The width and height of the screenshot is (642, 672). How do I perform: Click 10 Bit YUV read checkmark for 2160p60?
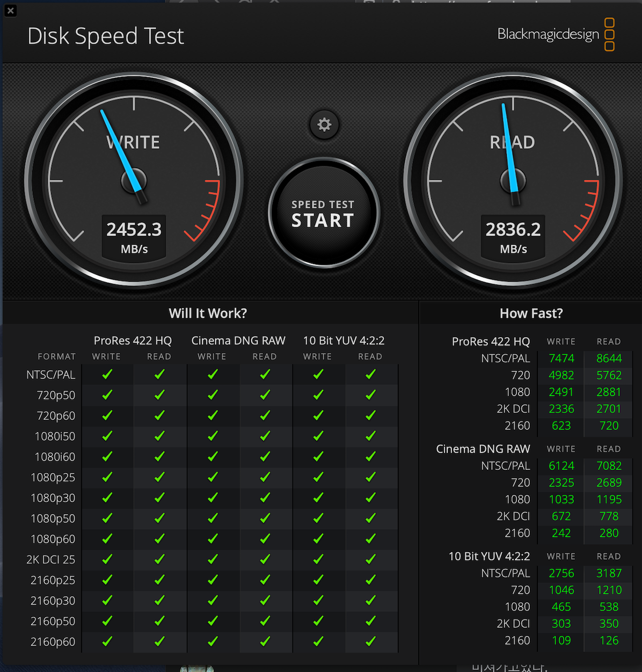(x=370, y=641)
